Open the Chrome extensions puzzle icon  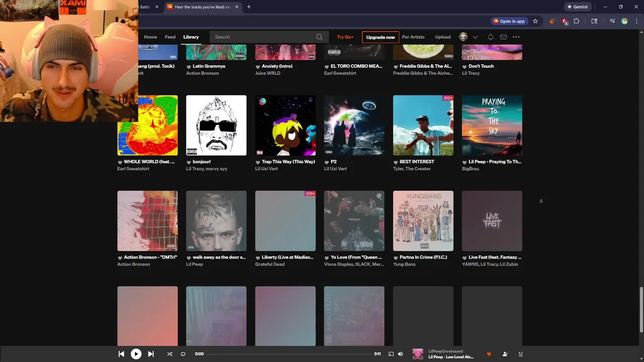(577, 21)
